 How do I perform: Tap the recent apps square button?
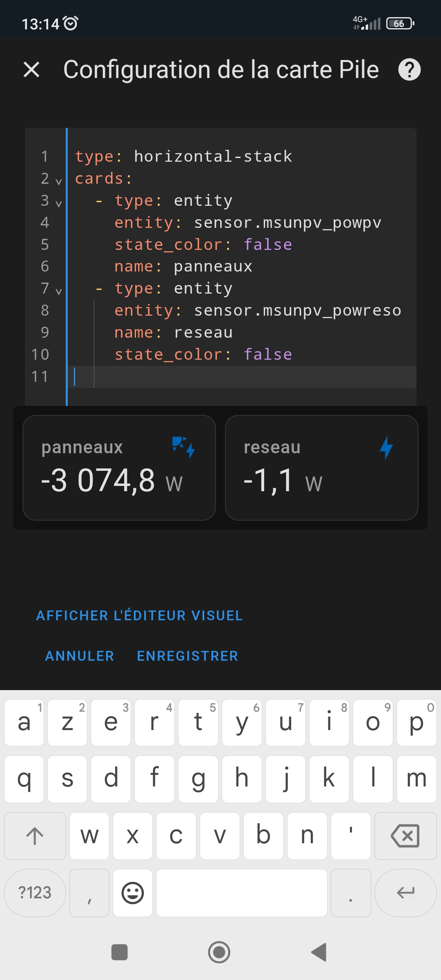(x=120, y=952)
